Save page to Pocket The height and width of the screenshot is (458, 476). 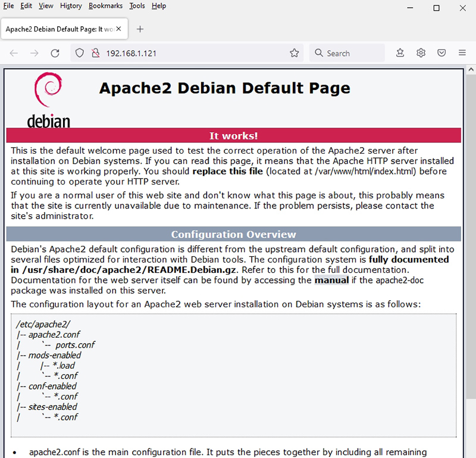tap(441, 53)
